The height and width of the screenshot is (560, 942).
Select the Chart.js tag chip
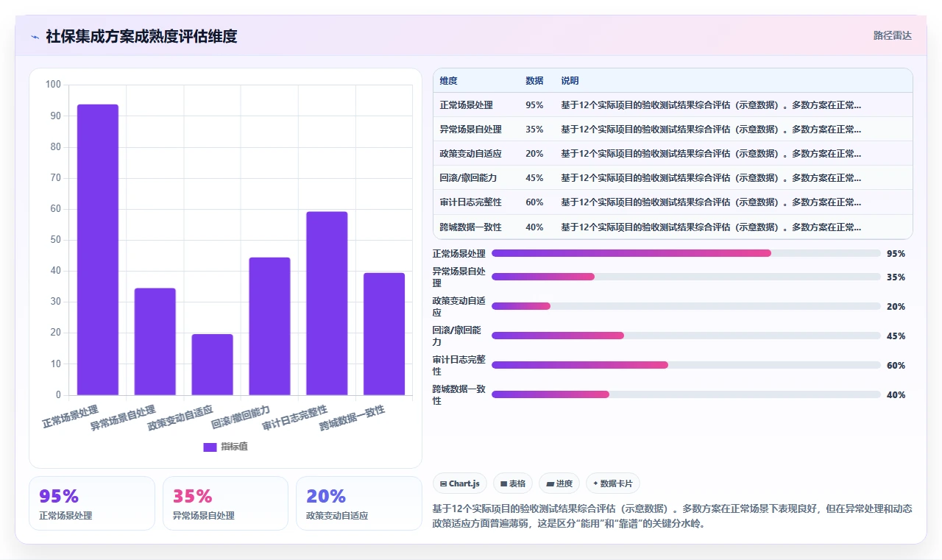tap(460, 483)
